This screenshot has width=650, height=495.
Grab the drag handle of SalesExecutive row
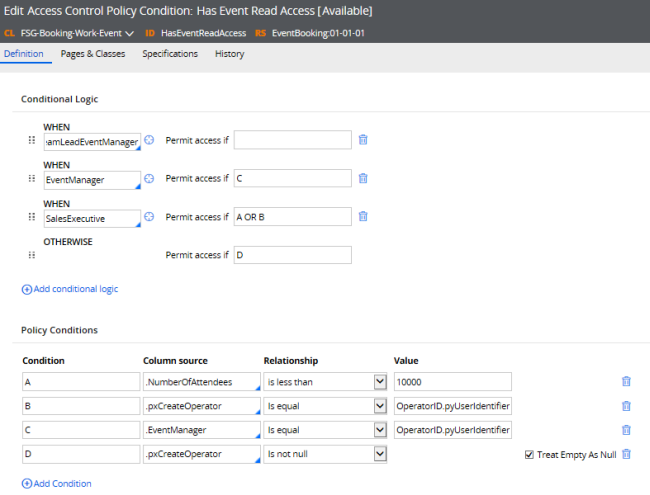click(x=32, y=217)
